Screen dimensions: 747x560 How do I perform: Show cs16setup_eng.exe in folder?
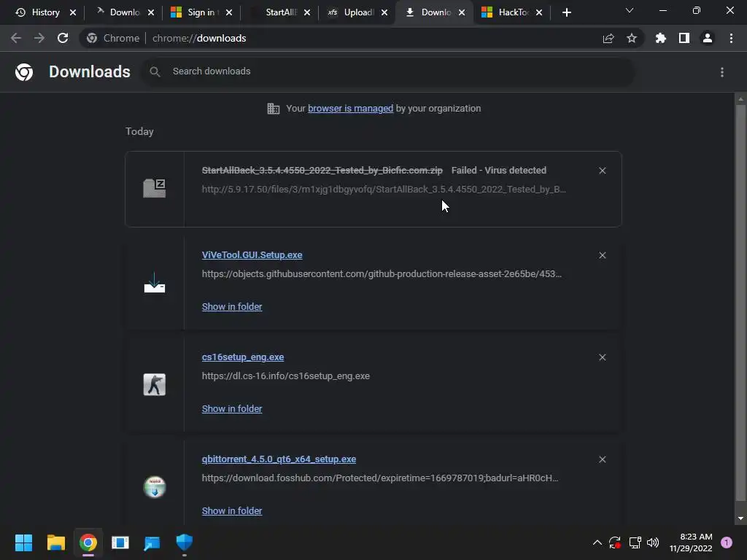(232, 408)
